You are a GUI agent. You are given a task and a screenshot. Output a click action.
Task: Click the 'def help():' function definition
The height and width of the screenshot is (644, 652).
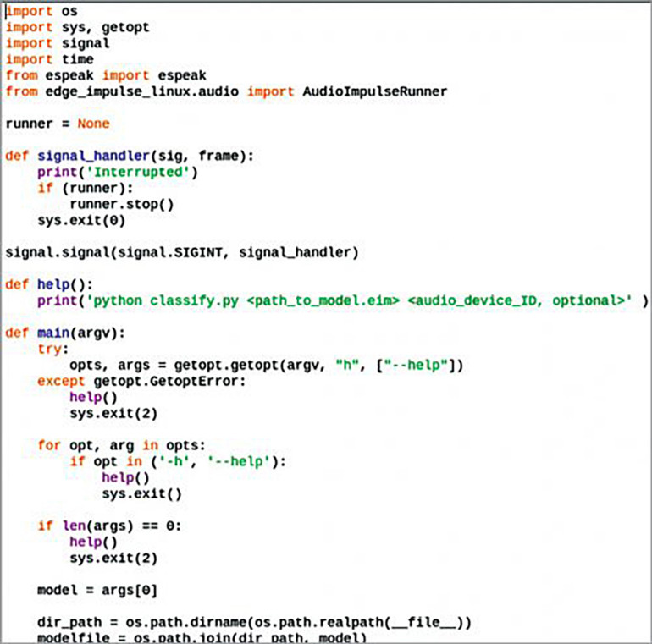click(49, 284)
